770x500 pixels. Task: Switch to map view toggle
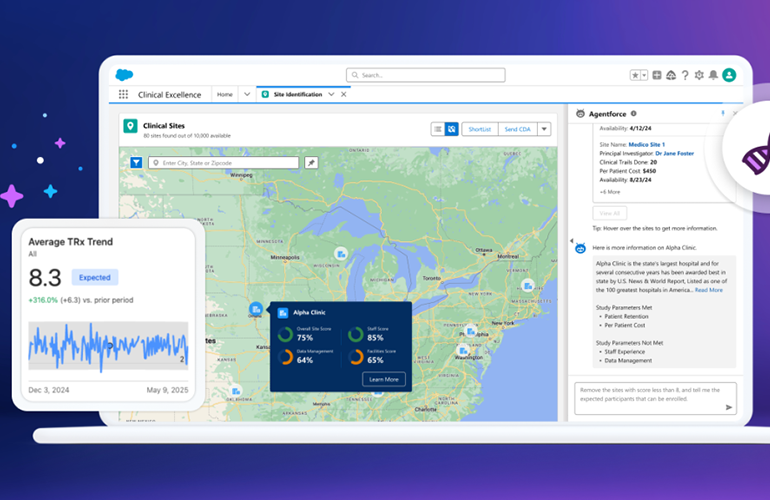451,129
